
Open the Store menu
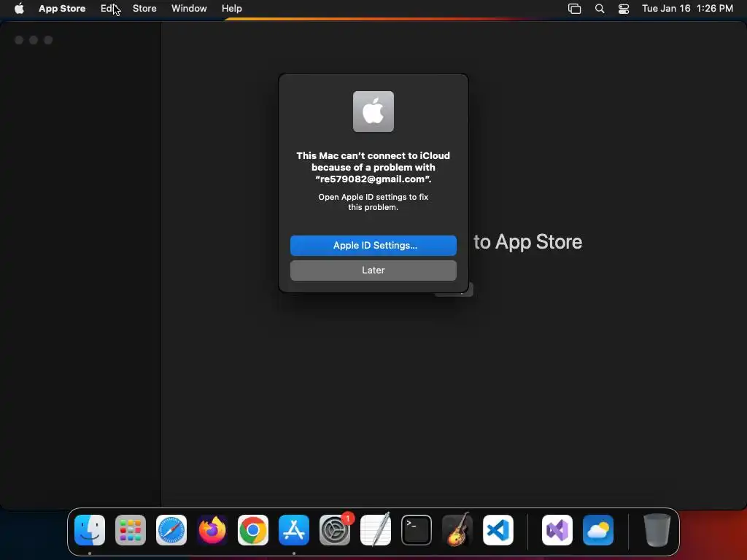[144, 9]
